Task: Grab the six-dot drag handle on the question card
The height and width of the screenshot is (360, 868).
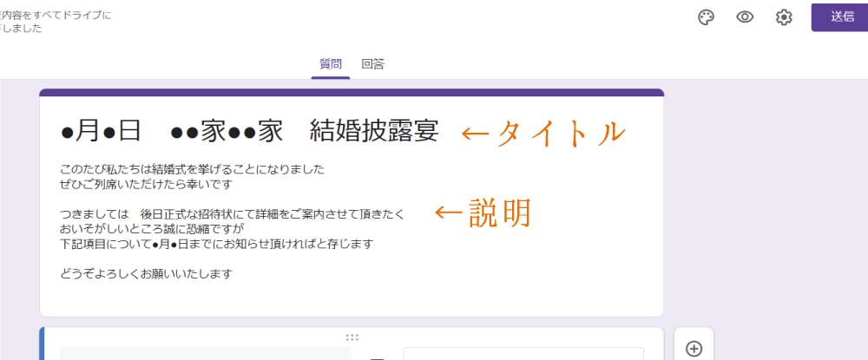Action: (x=352, y=337)
